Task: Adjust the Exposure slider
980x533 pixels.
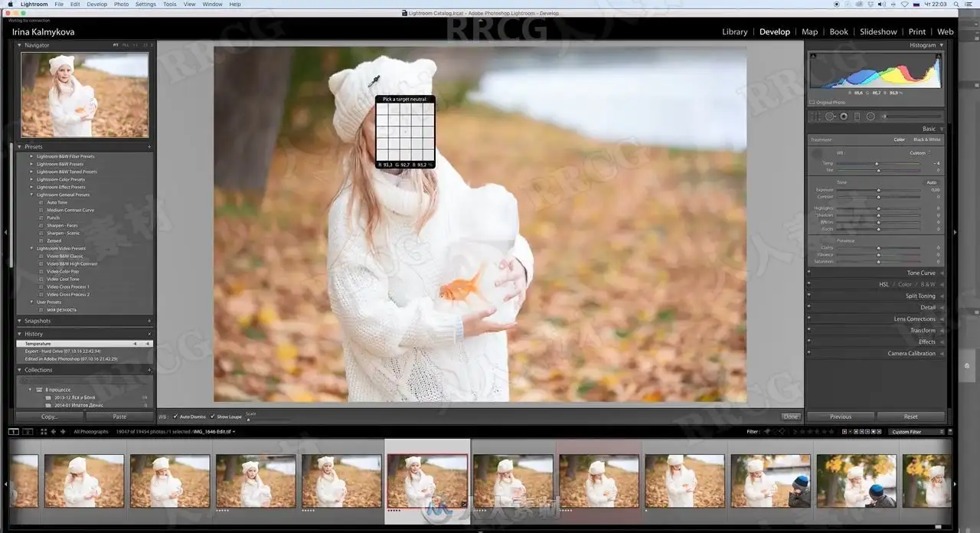Action: click(878, 190)
